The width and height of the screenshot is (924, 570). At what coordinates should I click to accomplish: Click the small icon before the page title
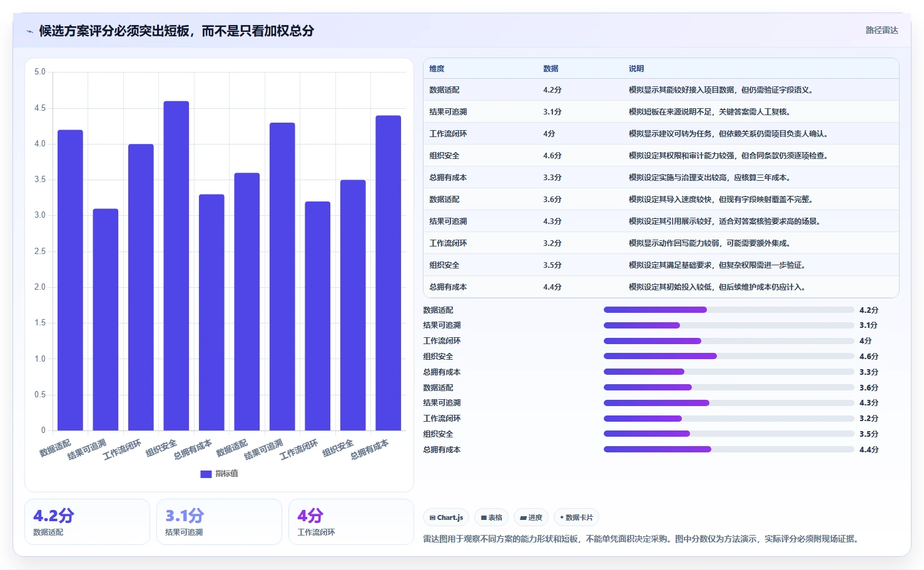click(x=29, y=31)
